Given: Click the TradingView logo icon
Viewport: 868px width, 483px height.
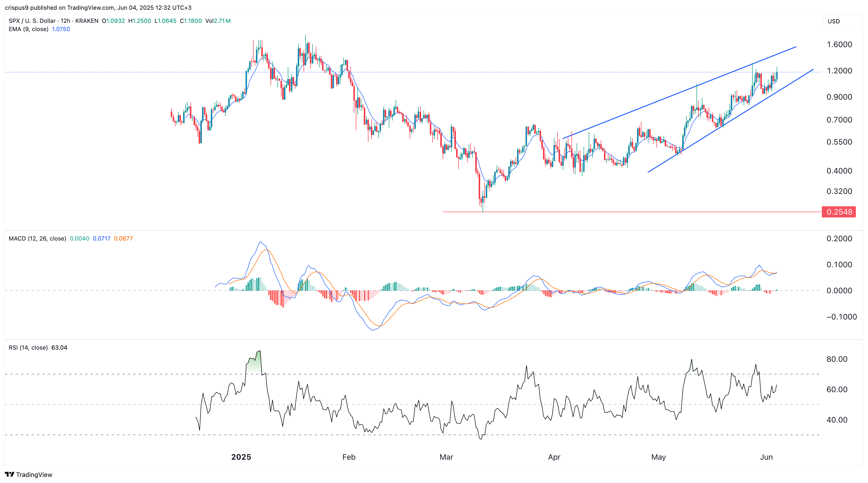Looking at the screenshot, I should pyautogui.click(x=9, y=474).
